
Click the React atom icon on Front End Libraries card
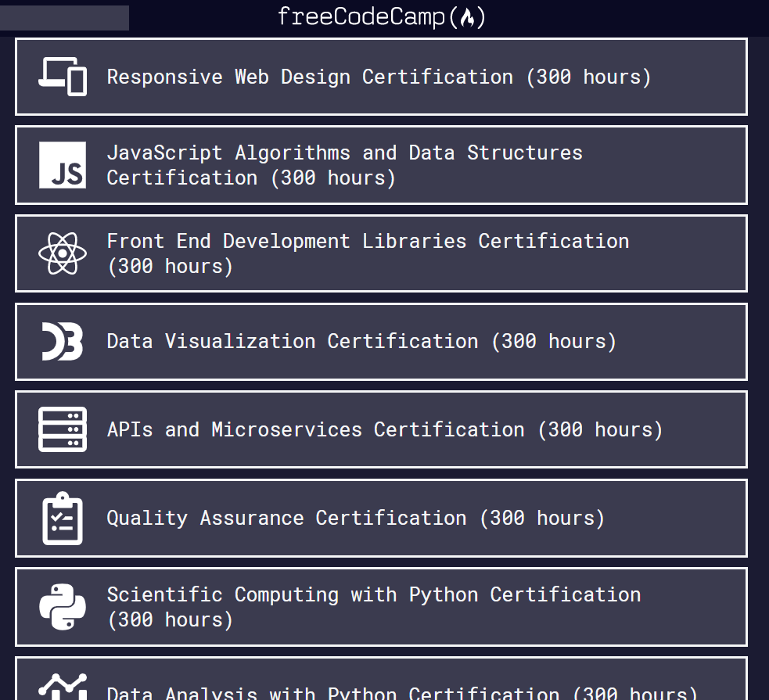[x=61, y=253]
